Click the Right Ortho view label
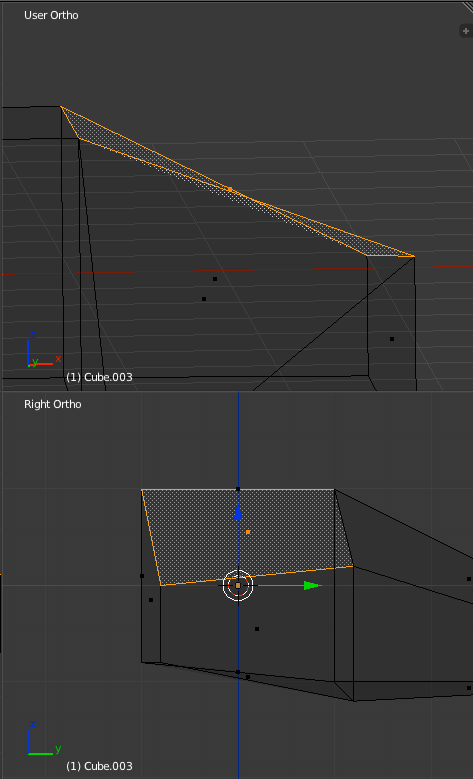 click(53, 404)
